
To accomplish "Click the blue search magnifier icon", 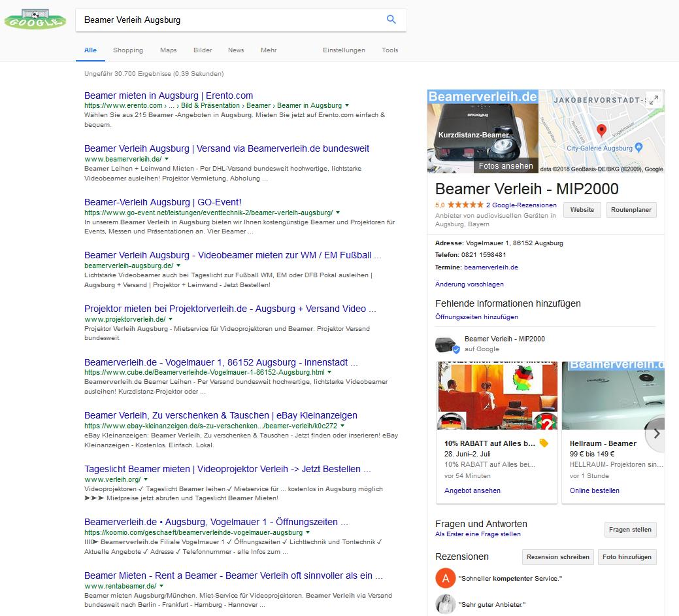I will pyautogui.click(x=391, y=20).
